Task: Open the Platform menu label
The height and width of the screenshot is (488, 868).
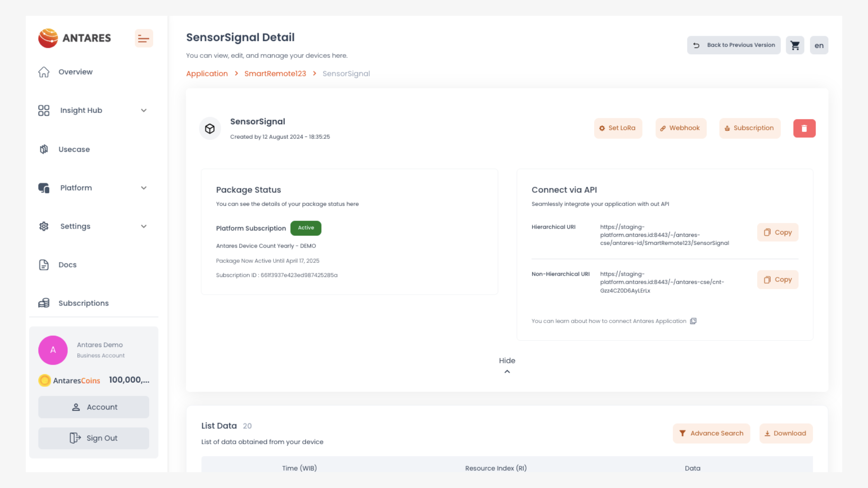Action: [x=76, y=188]
